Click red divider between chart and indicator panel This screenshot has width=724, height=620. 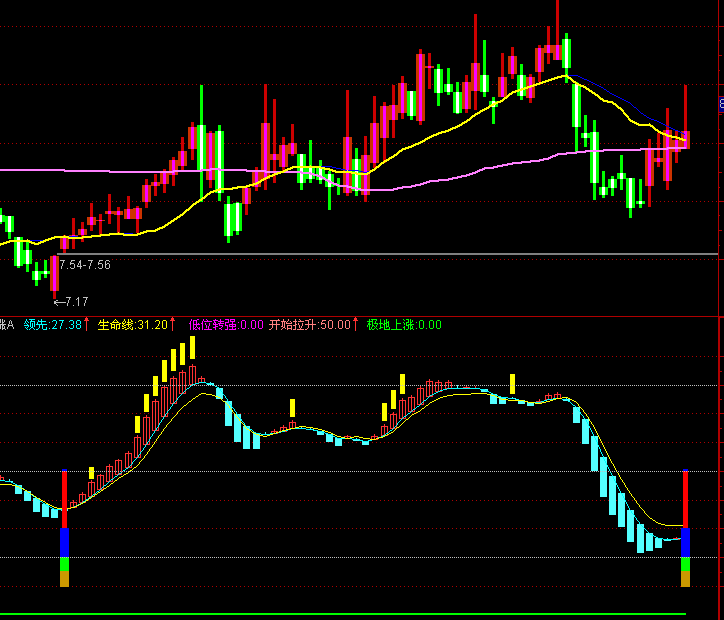pos(359,317)
